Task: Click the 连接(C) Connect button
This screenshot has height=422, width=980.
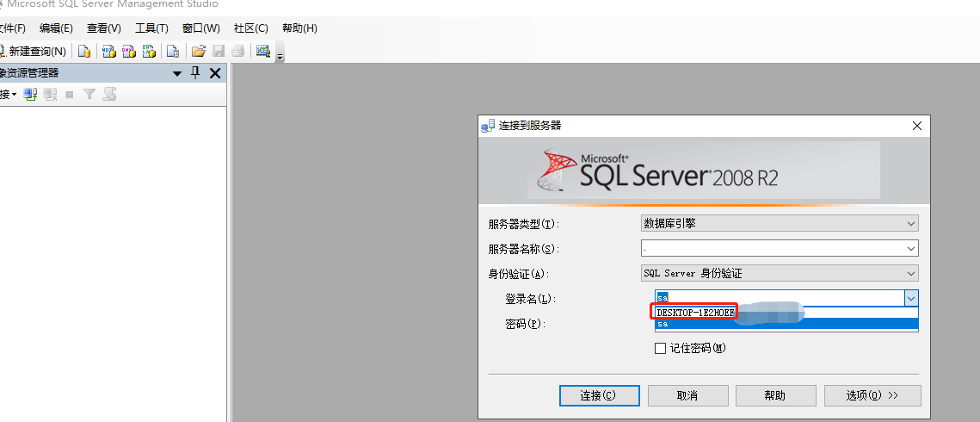Action: pos(600,396)
